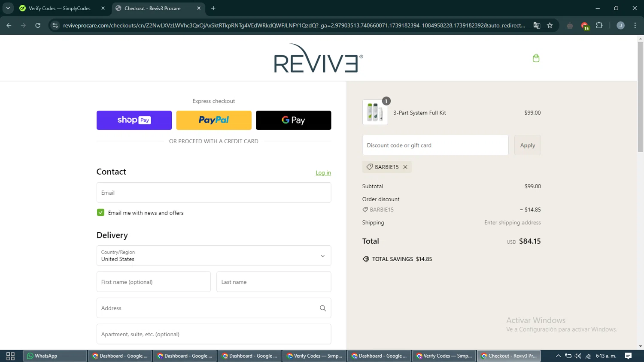Click the 3-Part System Full Kit product name
The image size is (644, 362).
coord(419,113)
